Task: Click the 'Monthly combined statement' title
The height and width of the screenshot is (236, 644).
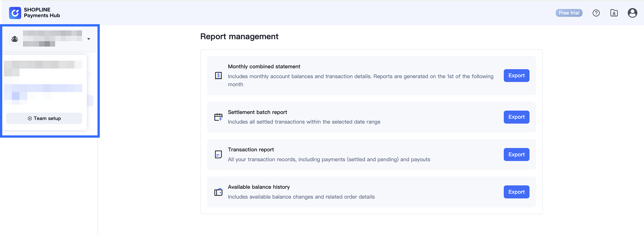Action: tap(264, 67)
